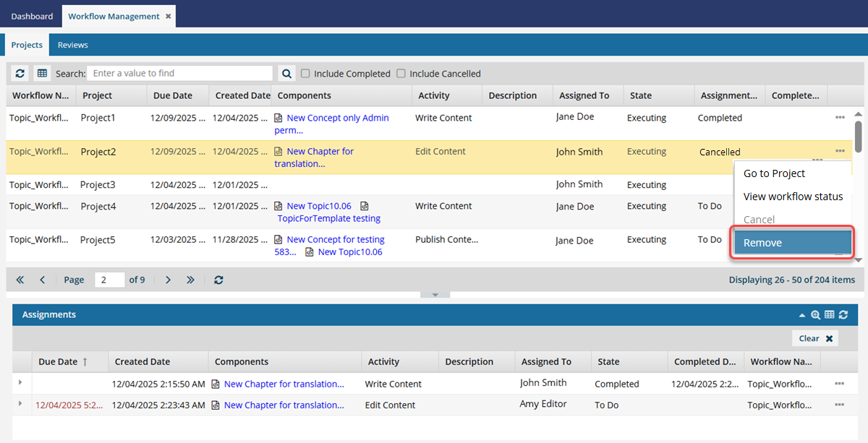Refresh the Assignments panel

click(x=843, y=315)
